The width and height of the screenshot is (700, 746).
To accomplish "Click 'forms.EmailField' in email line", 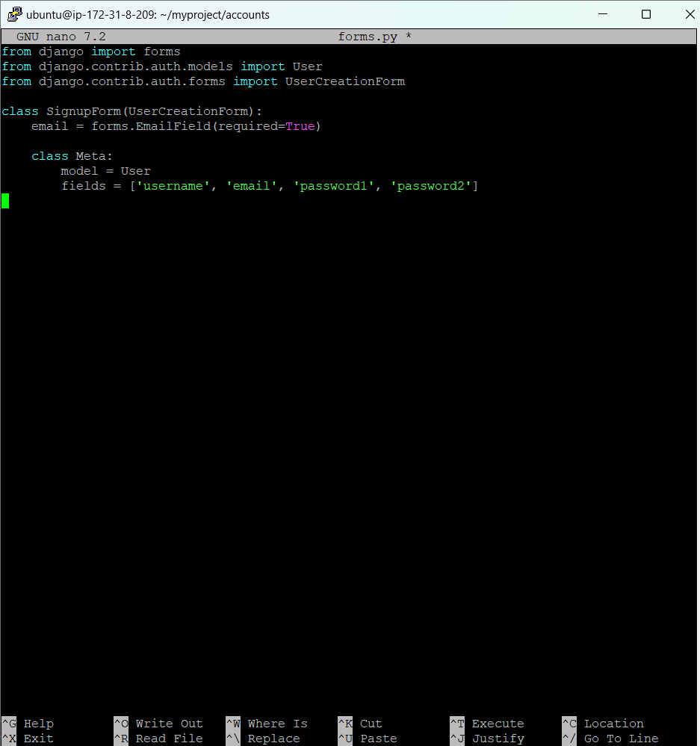I will coord(151,126).
